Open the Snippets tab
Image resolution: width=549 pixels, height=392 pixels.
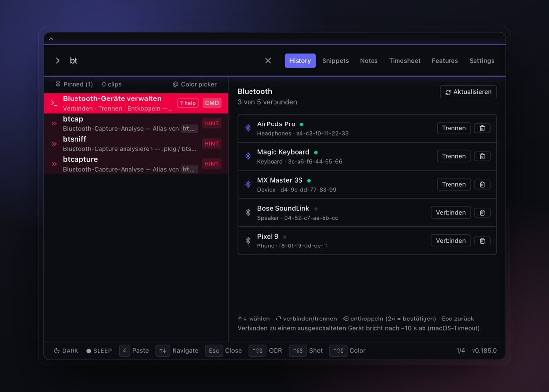[x=335, y=61]
